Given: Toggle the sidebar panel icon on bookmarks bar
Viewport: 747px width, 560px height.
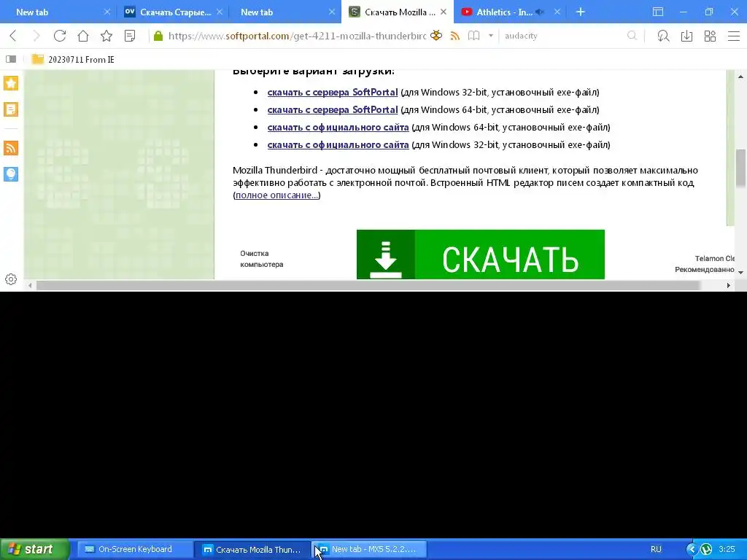Looking at the screenshot, I should [11, 59].
